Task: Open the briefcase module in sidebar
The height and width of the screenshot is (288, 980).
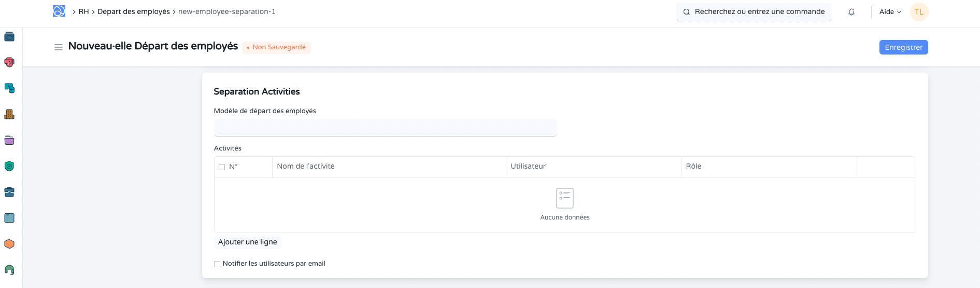Action: [9, 192]
